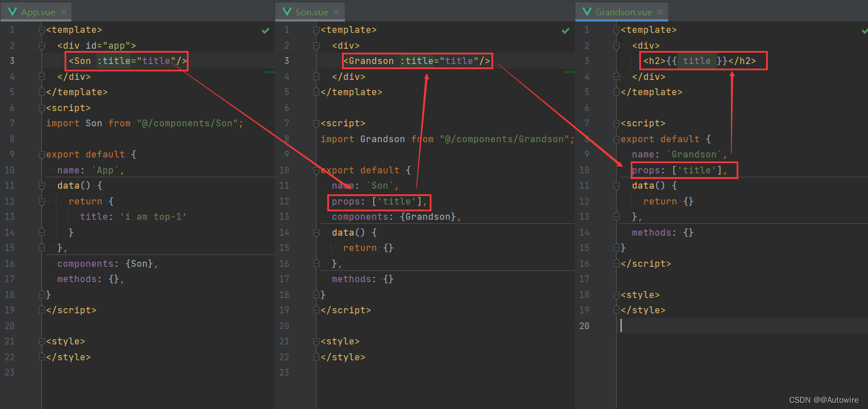Collapse the data() fold at line 14 in Son.vue
Screen dimensions: 868x409
point(316,232)
